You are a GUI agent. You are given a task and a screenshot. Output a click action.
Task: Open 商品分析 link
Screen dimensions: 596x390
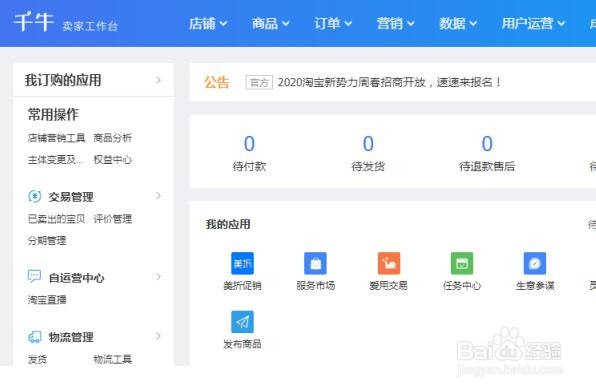(113, 138)
